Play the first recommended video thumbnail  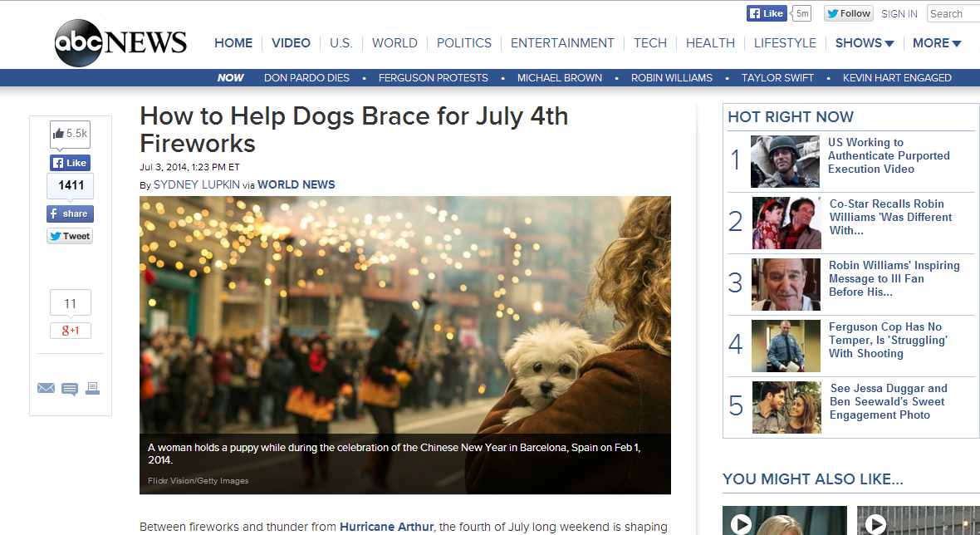[x=741, y=523]
